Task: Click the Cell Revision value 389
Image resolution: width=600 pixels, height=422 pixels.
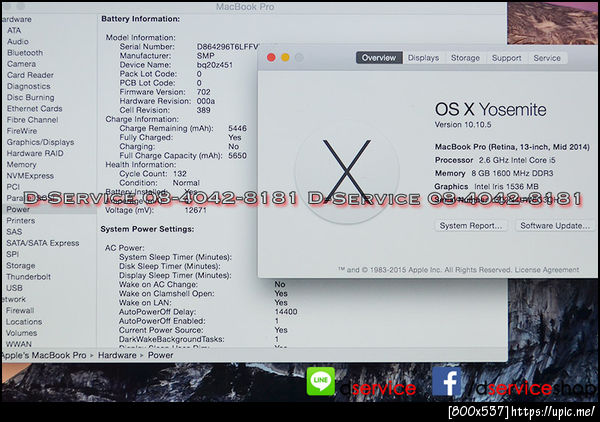Action: (x=204, y=110)
